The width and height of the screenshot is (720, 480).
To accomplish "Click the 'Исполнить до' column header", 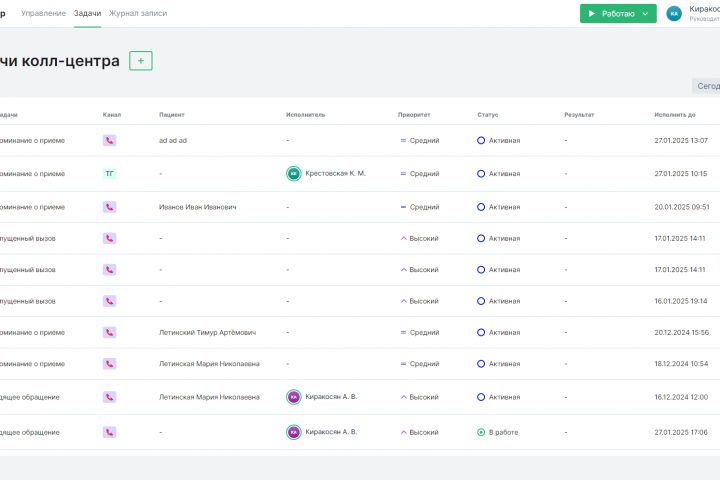I will (675, 115).
